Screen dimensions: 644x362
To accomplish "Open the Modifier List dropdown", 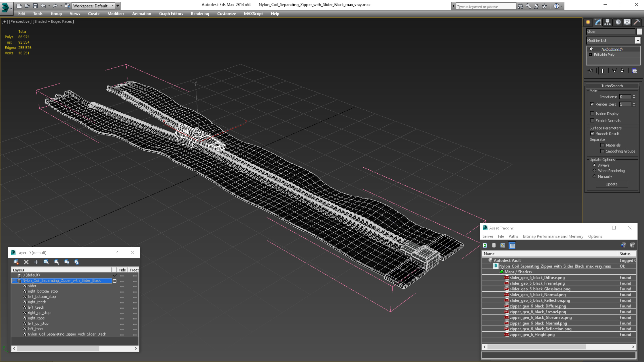I will (638, 40).
